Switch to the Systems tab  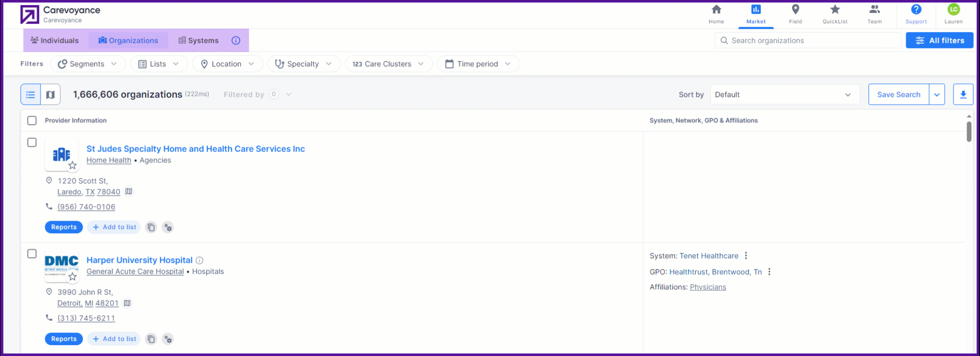click(198, 41)
